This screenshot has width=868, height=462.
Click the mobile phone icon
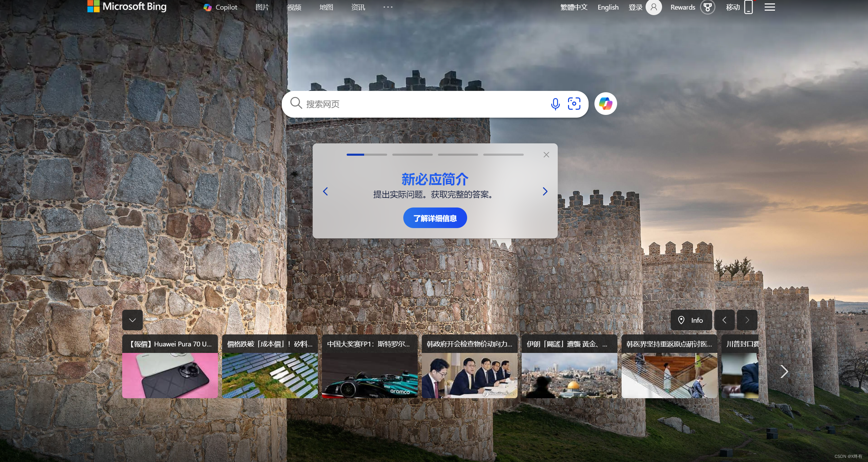(749, 7)
